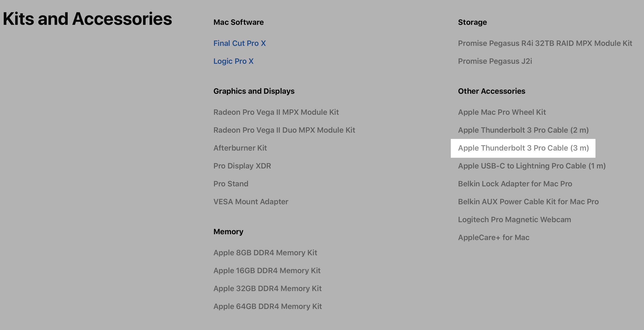This screenshot has width=644, height=330.
Task: Select Belkin Lock Adapter for Mac Pro
Action: point(515,184)
